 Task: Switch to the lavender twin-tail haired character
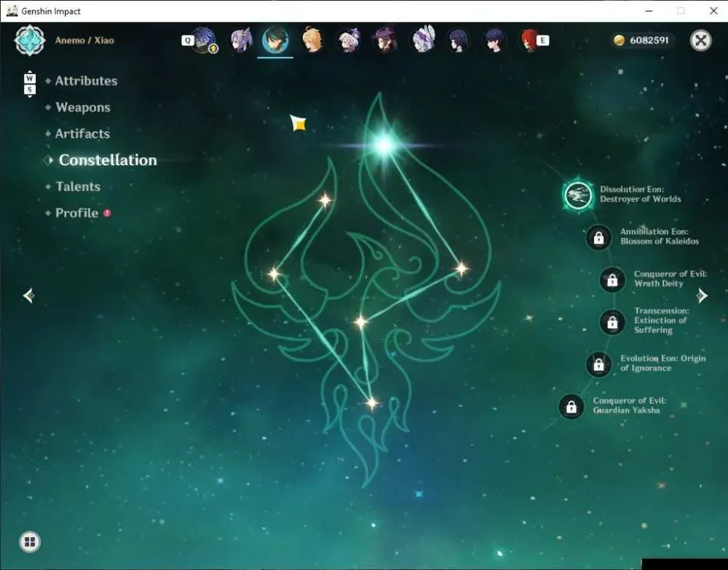click(x=241, y=40)
